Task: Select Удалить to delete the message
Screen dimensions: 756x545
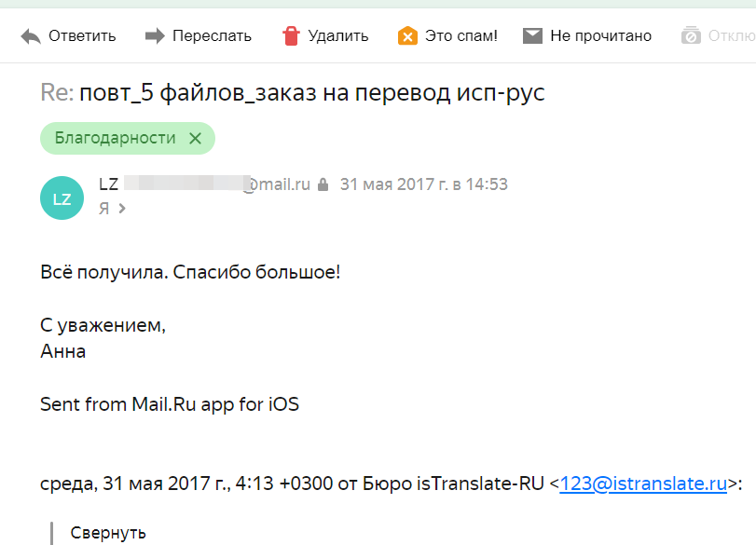Action: [x=338, y=35]
